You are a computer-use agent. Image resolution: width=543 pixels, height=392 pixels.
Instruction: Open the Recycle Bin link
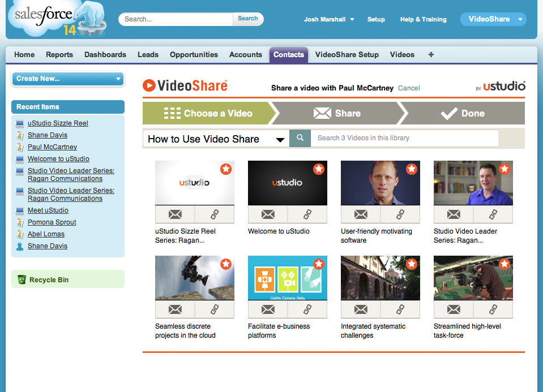coord(49,279)
